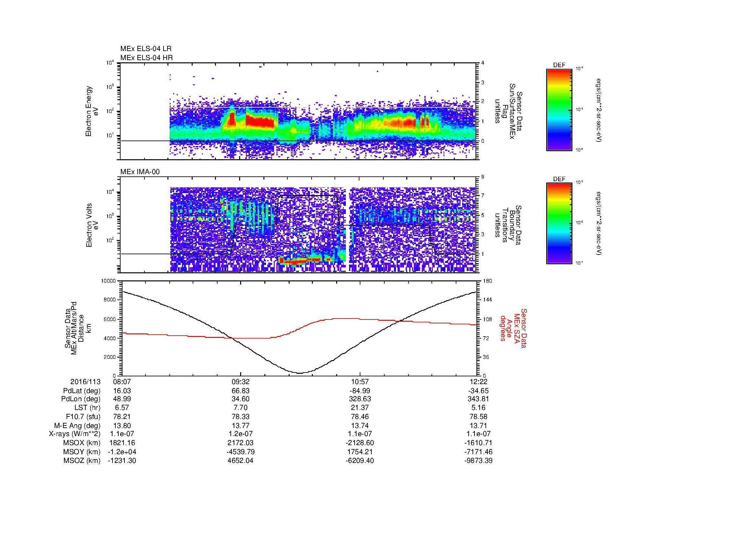Click the PdLon value '343.81'

click(479, 399)
